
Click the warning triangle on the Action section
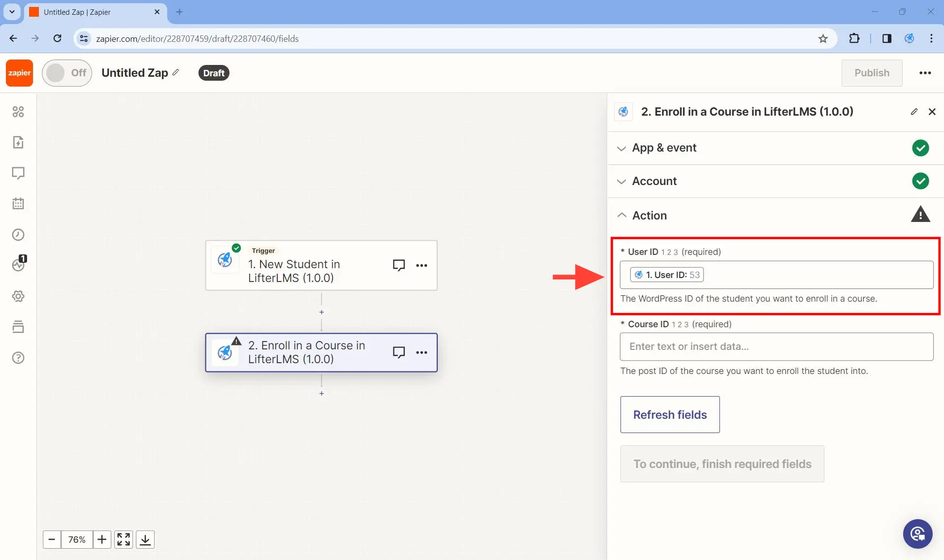pos(920,214)
